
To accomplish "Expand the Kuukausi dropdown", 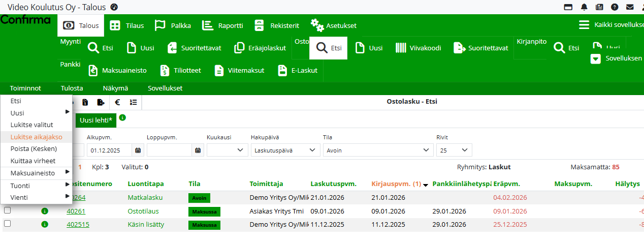I will 227,150.
